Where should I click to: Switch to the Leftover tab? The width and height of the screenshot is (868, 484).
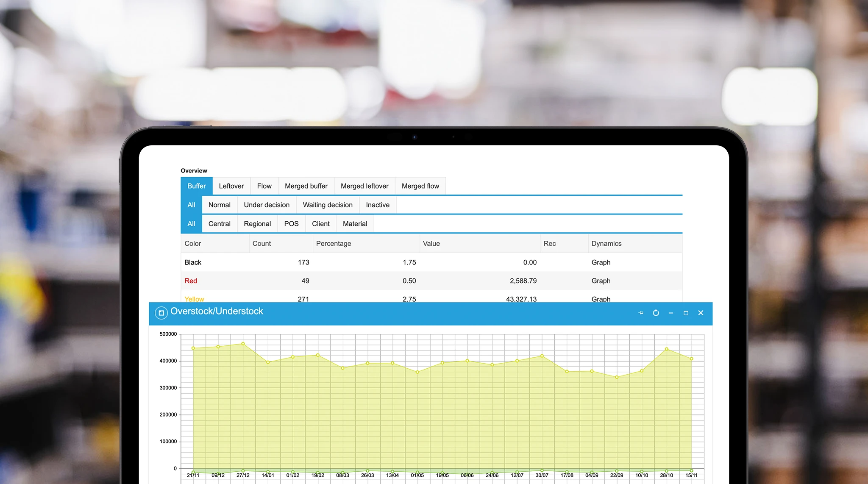pyautogui.click(x=231, y=186)
